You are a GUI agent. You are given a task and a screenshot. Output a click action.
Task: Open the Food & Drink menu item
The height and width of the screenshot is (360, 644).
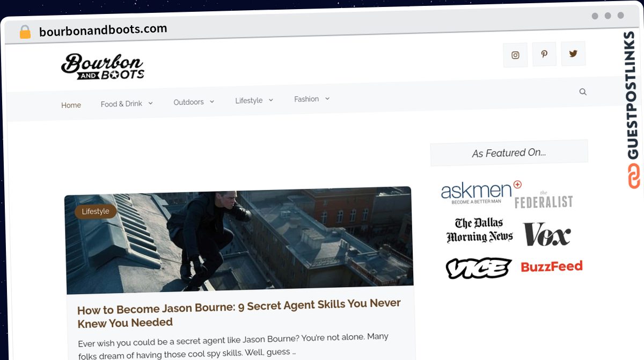tap(121, 104)
